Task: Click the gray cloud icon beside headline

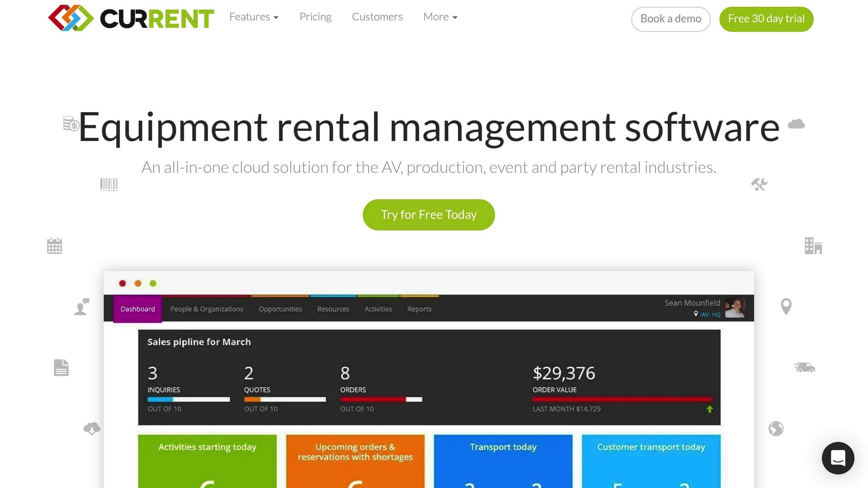Action: pyautogui.click(x=796, y=124)
